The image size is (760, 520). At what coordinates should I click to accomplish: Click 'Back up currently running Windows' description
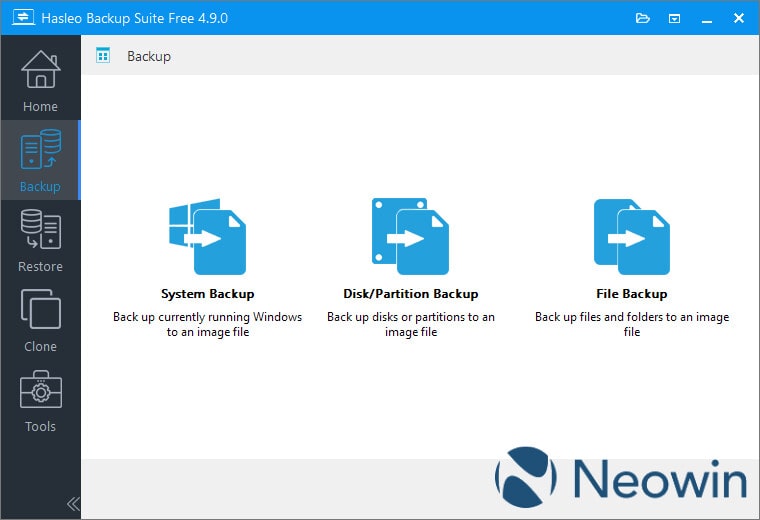click(207, 324)
